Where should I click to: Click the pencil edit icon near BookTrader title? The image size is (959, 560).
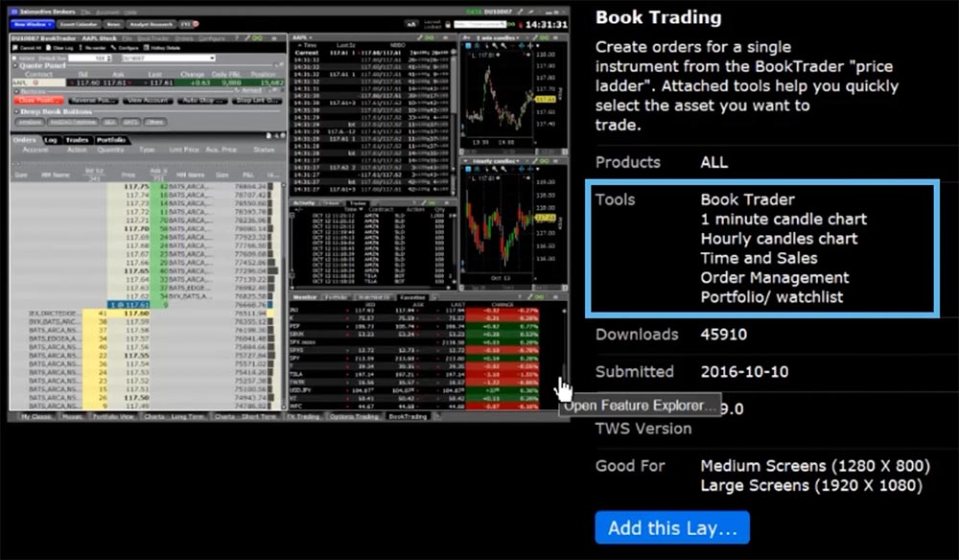coord(246,38)
